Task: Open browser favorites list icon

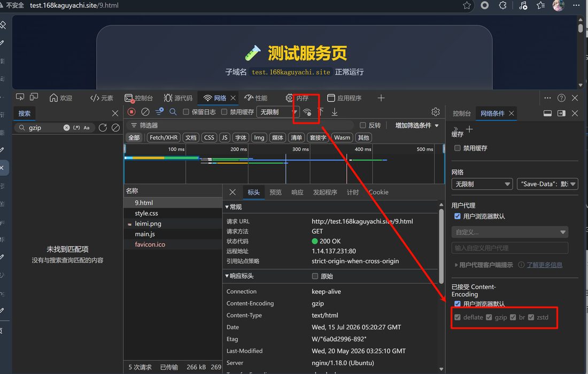Action: [x=541, y=5]
